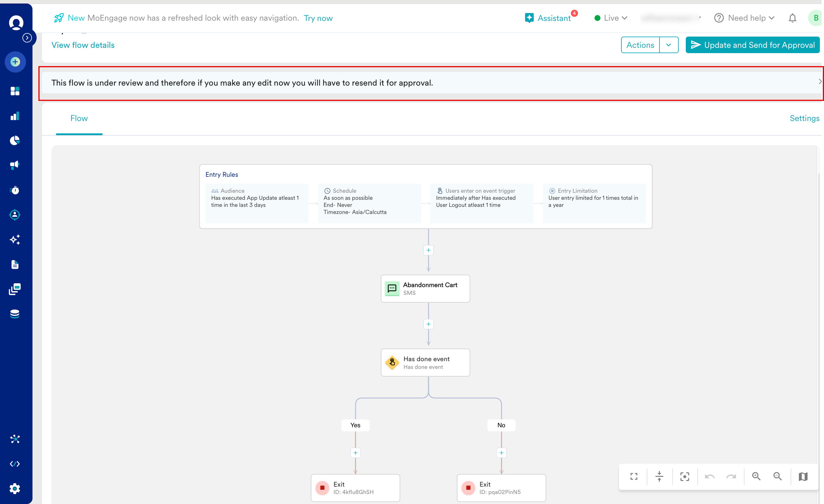Click the zoom in magnifier on canvas toolbar
This screenshot has height=504, width=824.
coord(756,476)
